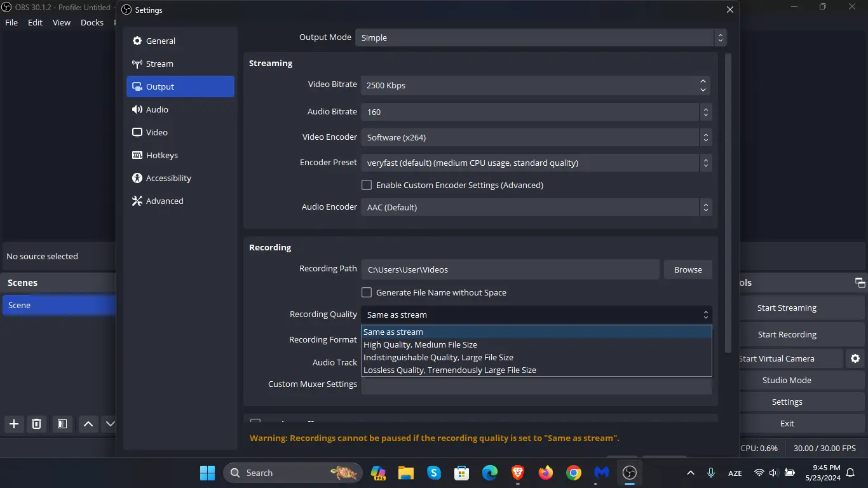Collapse the Recording Quality dropdown
The height and width of the screenshot is (488, 868).
tap(536, 315)
